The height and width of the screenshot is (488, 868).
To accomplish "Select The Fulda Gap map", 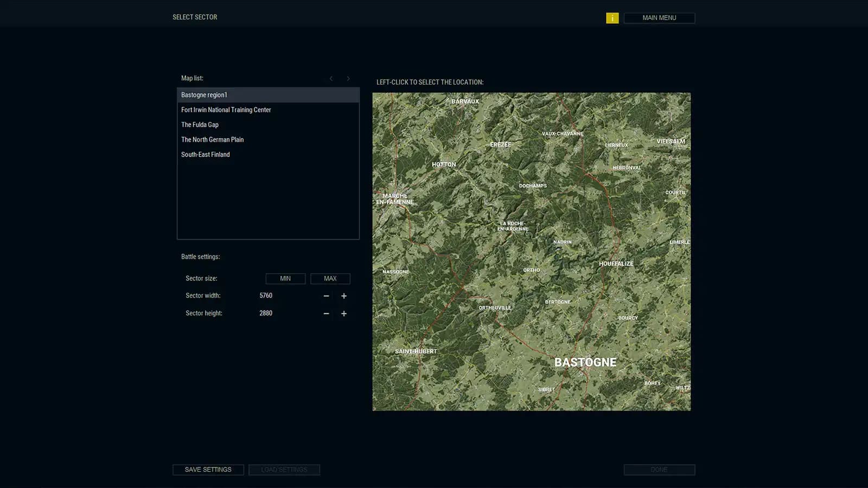I will 200,124.
